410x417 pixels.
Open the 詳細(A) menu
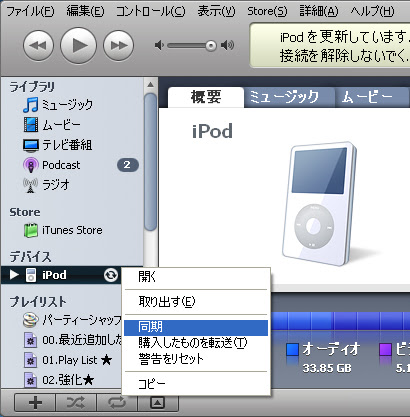[319, 12]
